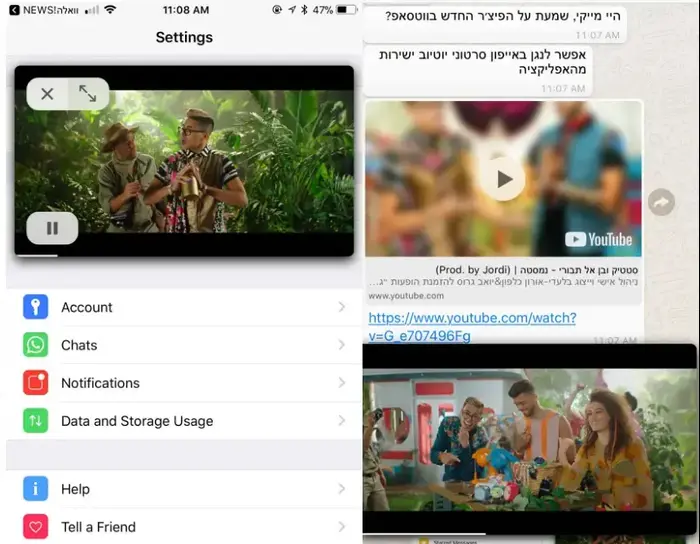Image resolution: width=700 pixels, height=544 pixels.
Task: Tap the cellular signal bars icon
Action: tap(92, 10)
